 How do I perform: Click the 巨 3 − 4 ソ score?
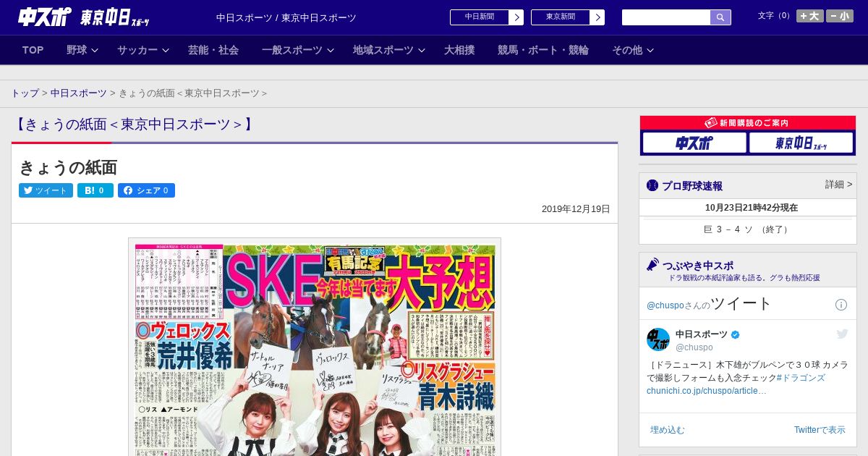coord(748,229)
